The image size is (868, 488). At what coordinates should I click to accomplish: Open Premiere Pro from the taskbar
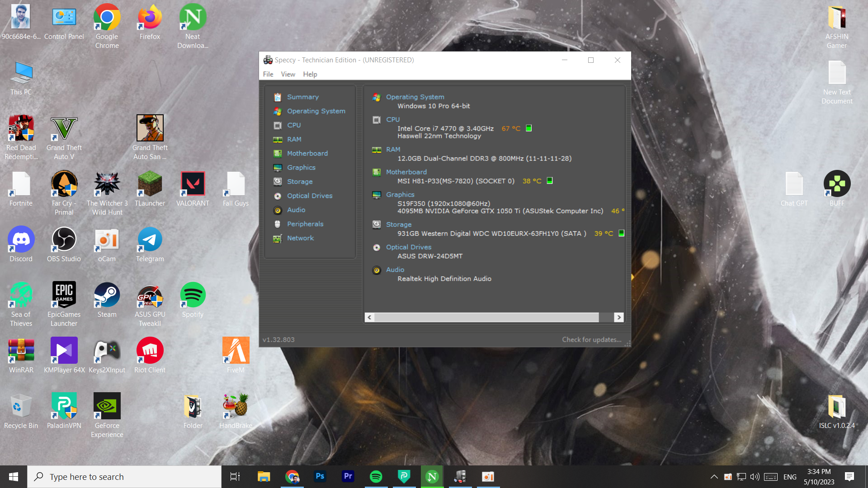348,476
